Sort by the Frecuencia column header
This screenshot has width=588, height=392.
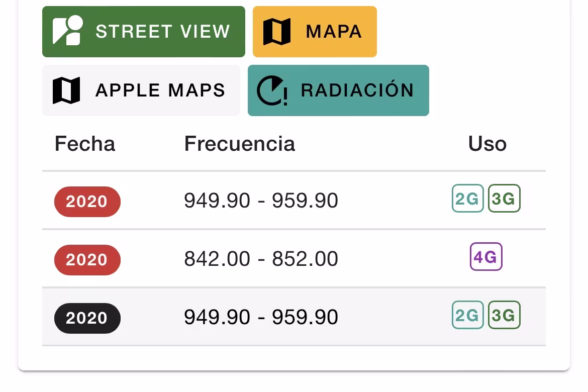(x=240, y=144)
